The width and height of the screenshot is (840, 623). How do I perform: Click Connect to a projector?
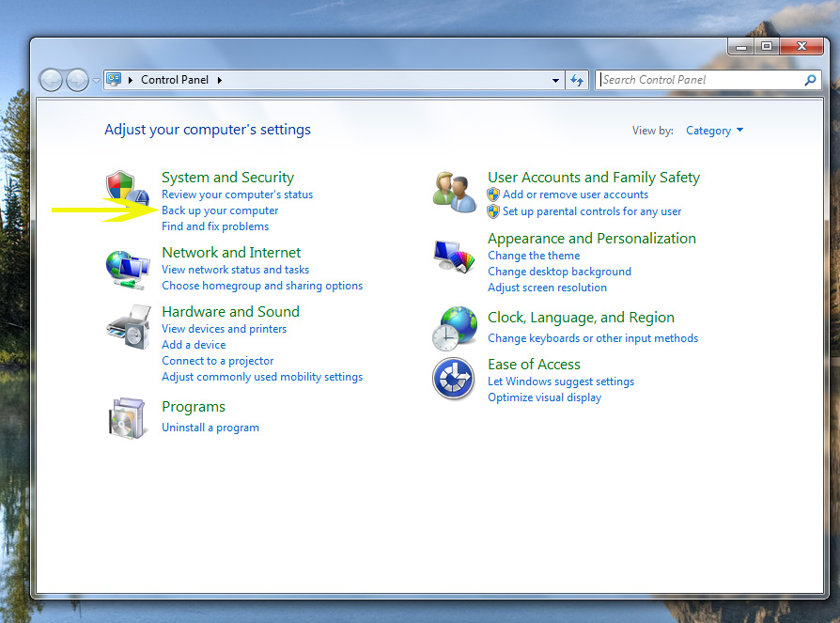(x=218, y=361)
